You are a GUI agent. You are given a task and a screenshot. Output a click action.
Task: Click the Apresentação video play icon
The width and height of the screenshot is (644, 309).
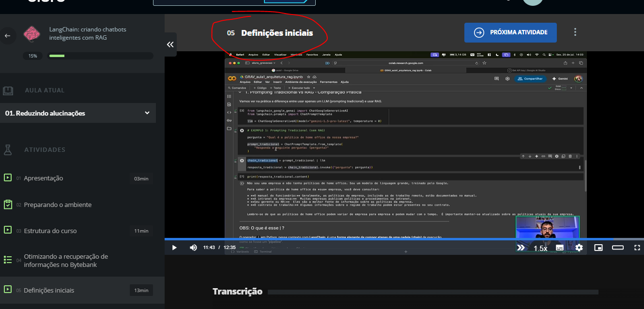[7, 178]
